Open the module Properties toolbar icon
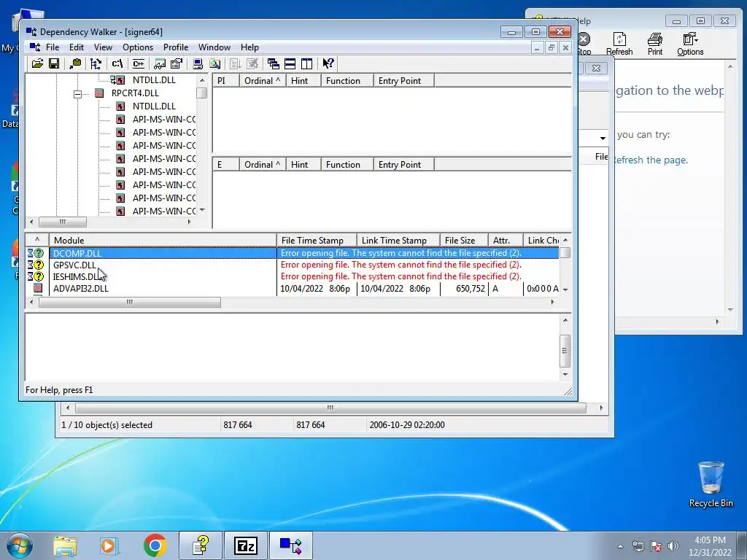This screenshot has width=747, height=560. coord(177,63)
